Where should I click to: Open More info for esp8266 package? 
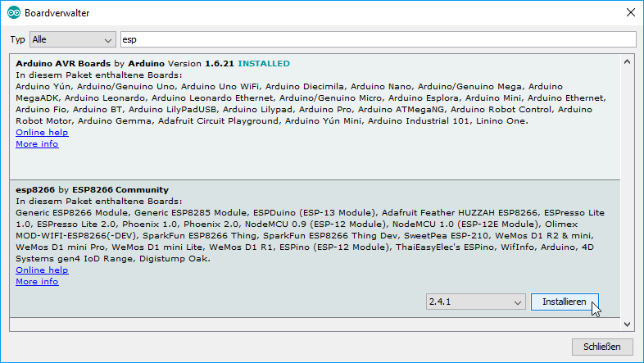(x=37, y=281)
